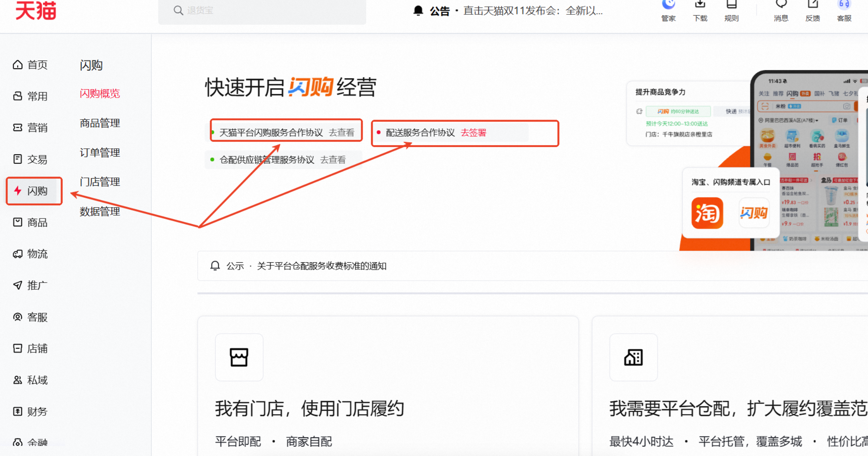The width and height of the screenshot is (868, 456).
Task: Click the orange 淘 Taobao app icon
Action: 707,213
